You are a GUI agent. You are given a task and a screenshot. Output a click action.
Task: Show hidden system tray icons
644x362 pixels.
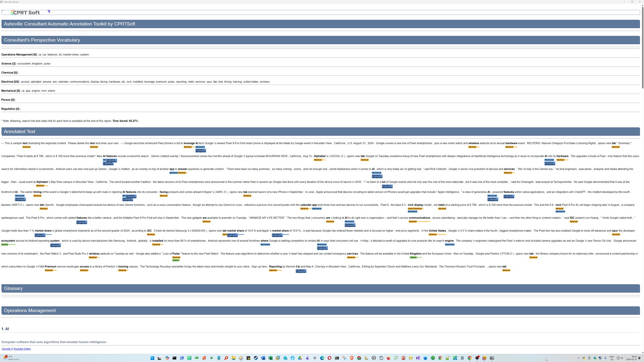pyautogui.click(x=578, y=358)
